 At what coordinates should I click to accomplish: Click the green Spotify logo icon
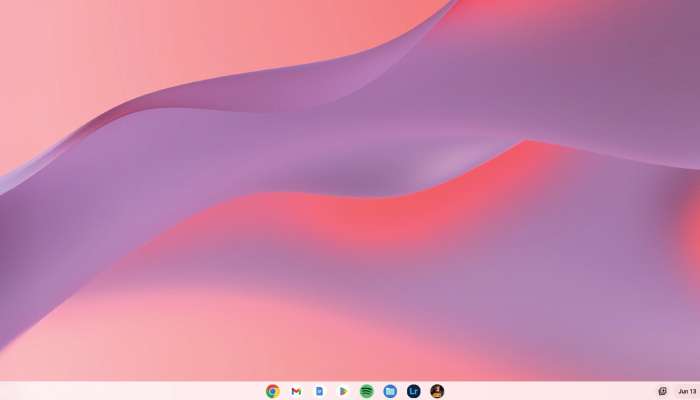(x=367, y=391)
